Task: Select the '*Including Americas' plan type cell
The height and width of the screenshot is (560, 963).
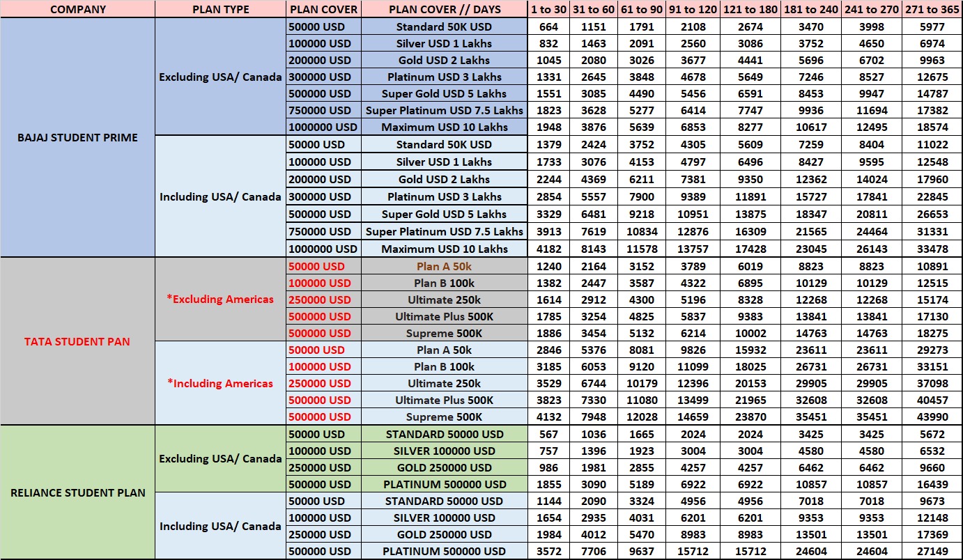Action: 220,383
